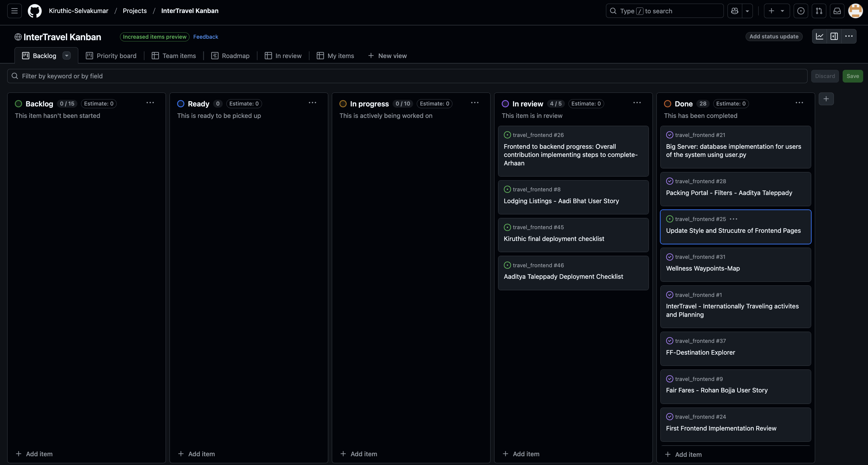
Task: Switch to the Priority board tab
Action: [111, 56]
